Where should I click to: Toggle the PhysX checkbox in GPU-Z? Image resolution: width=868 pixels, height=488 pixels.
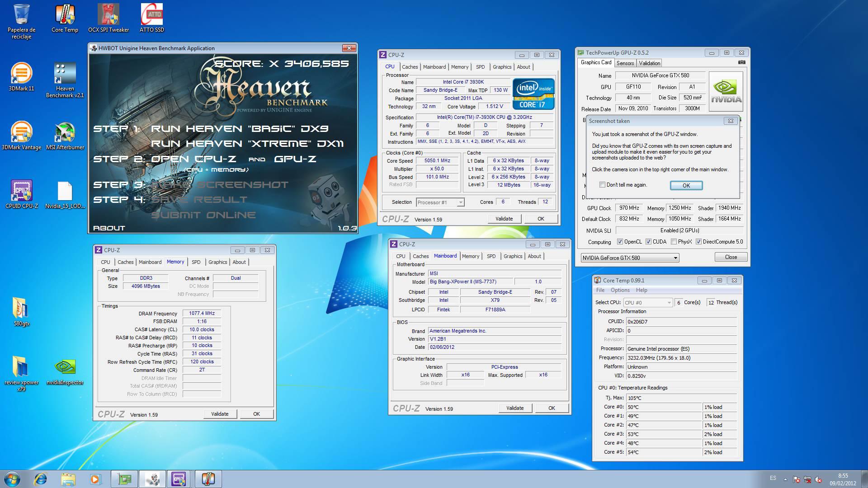click(x=674, y=242)
